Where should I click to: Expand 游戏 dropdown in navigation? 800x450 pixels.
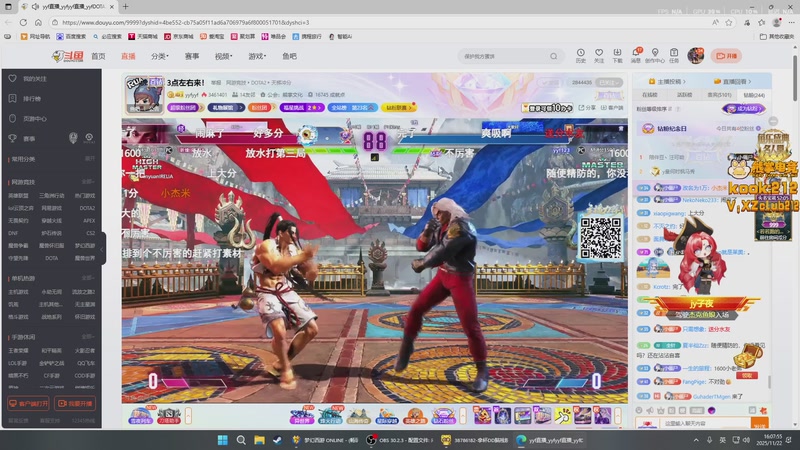coord(258,56)
